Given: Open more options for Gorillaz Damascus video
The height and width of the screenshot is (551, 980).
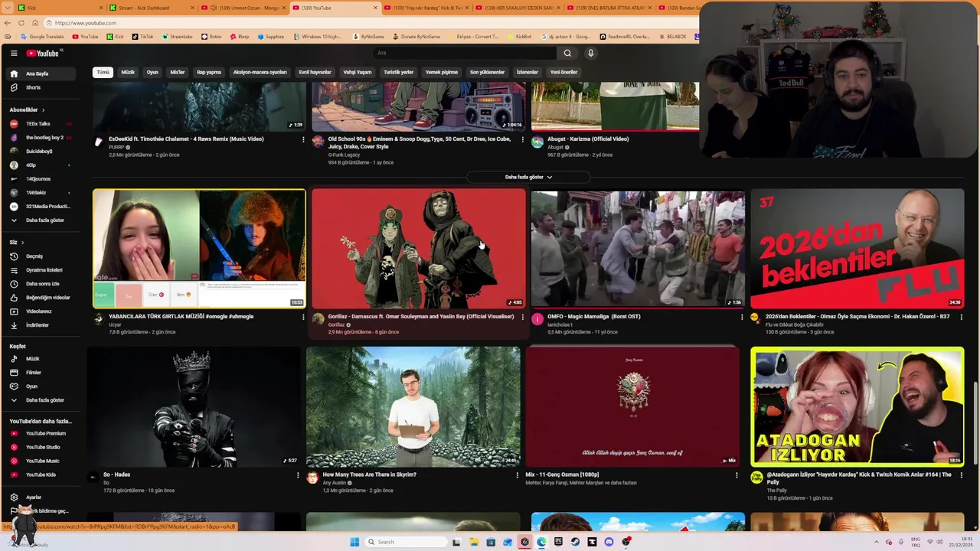Looking at the screenshot, I should (x=522, y=317).
